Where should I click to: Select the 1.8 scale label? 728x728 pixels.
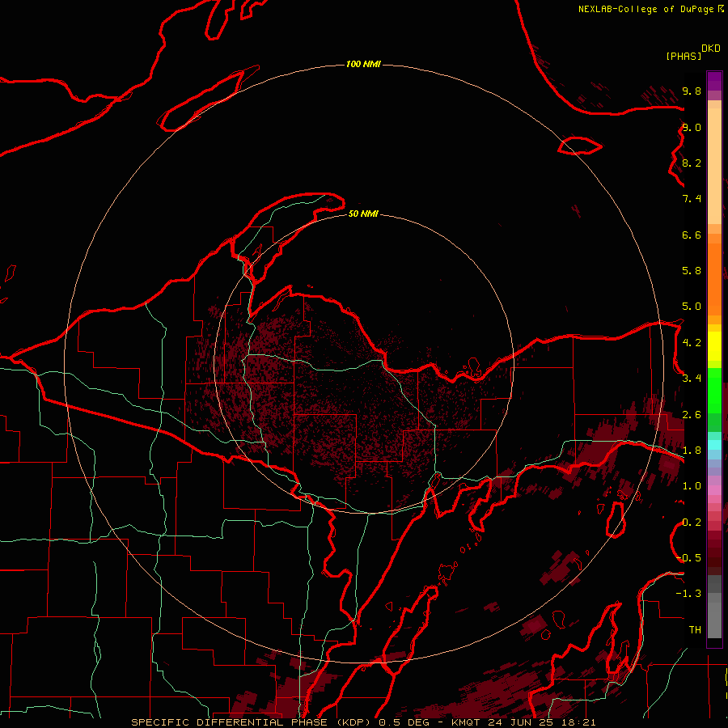pos(692,451)
